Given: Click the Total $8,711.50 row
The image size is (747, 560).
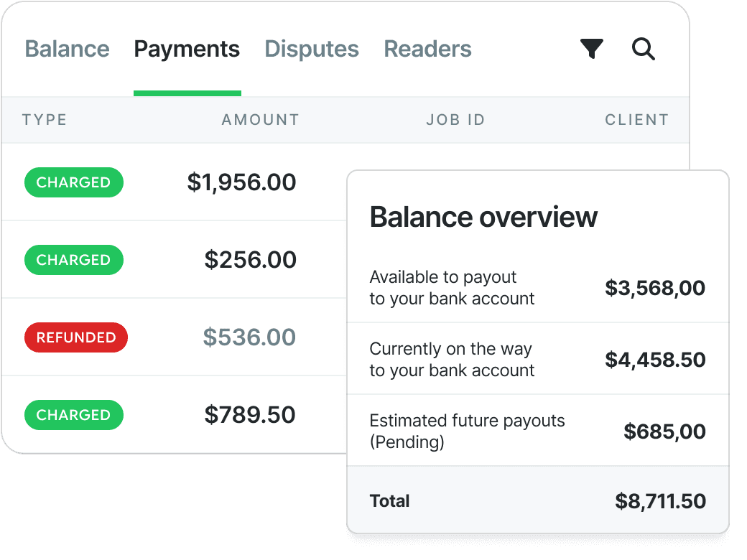Looking at the screenshot, I should [x=538, y=500].
